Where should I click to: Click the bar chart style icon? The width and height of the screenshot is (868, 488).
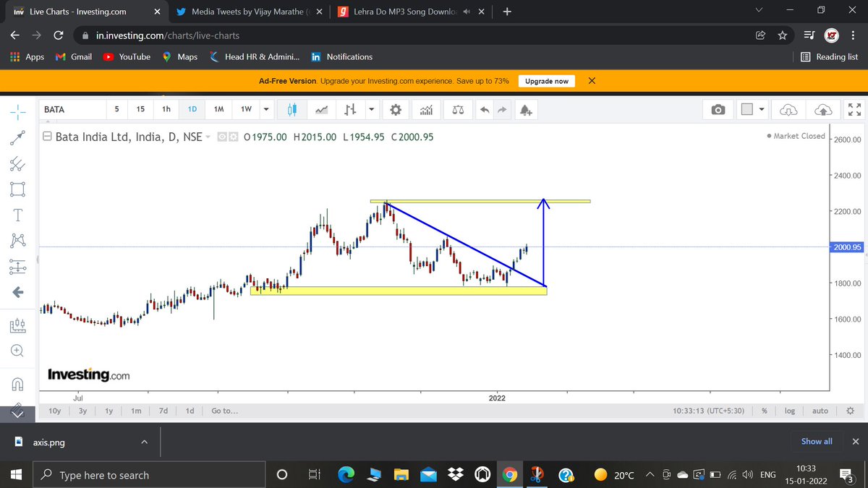pos(351,109)
